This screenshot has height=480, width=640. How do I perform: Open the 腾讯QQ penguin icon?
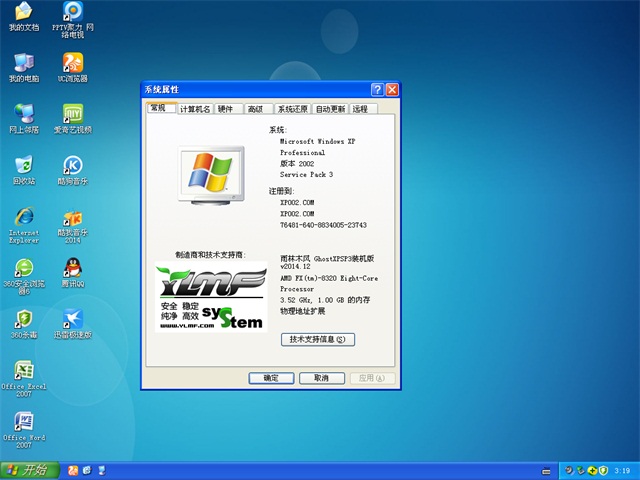pyautogui.click(x=72, y=269)
